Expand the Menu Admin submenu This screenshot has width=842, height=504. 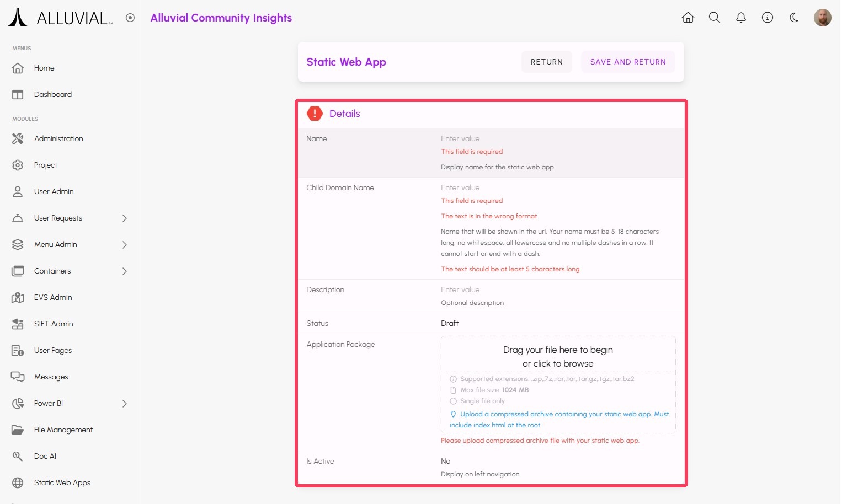tap(124, 245)
